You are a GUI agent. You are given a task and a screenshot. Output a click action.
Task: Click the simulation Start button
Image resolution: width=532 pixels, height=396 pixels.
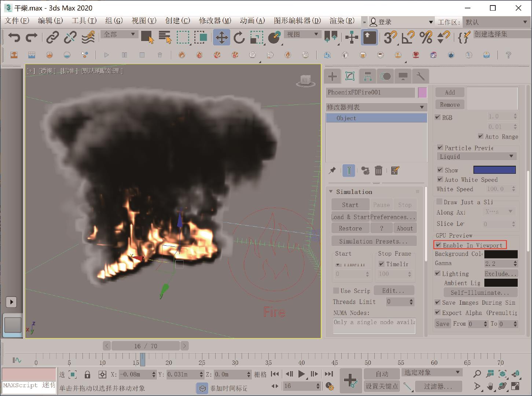pyautogui.click(x=350, y=205)
